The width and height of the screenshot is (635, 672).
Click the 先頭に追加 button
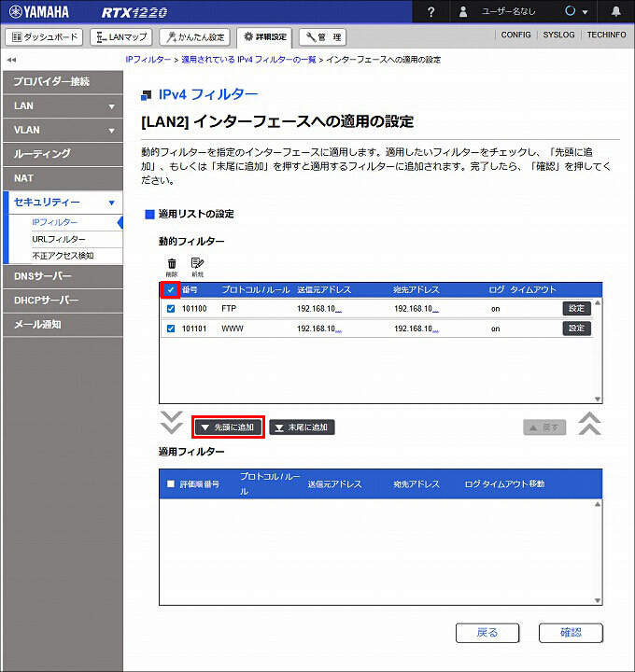point(228,427)
